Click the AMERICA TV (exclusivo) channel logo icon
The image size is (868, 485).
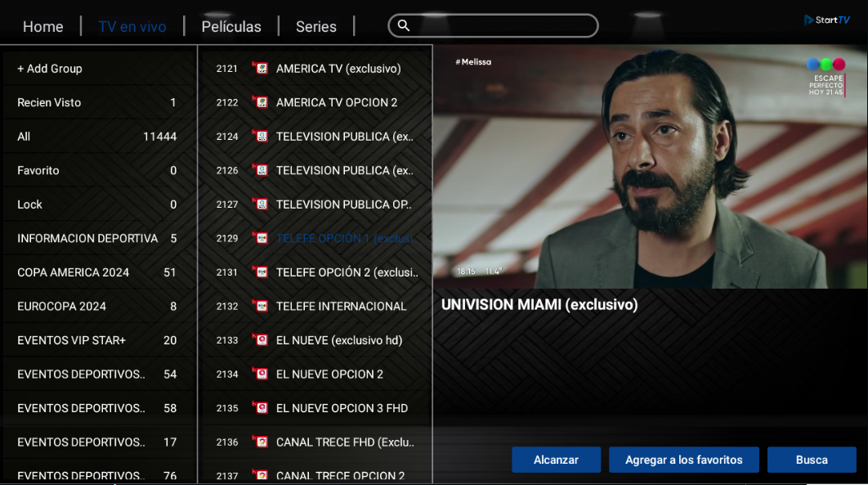pyautogui.click(x=260, y=68)
